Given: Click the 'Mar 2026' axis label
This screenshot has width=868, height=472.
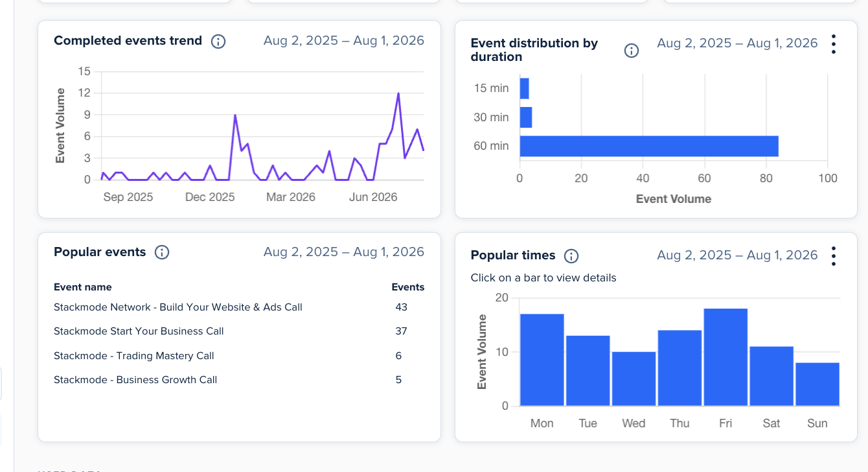Looking at the screenshot, I should pos(291,197).
